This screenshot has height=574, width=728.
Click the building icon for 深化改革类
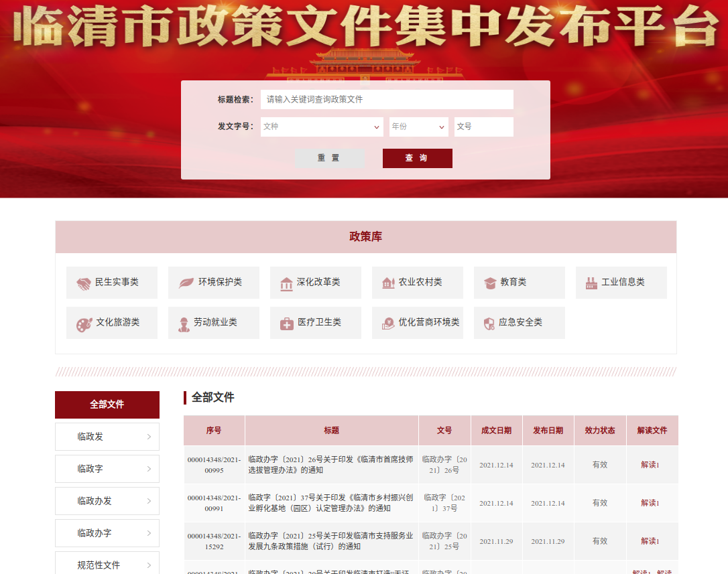click(286, 283)
